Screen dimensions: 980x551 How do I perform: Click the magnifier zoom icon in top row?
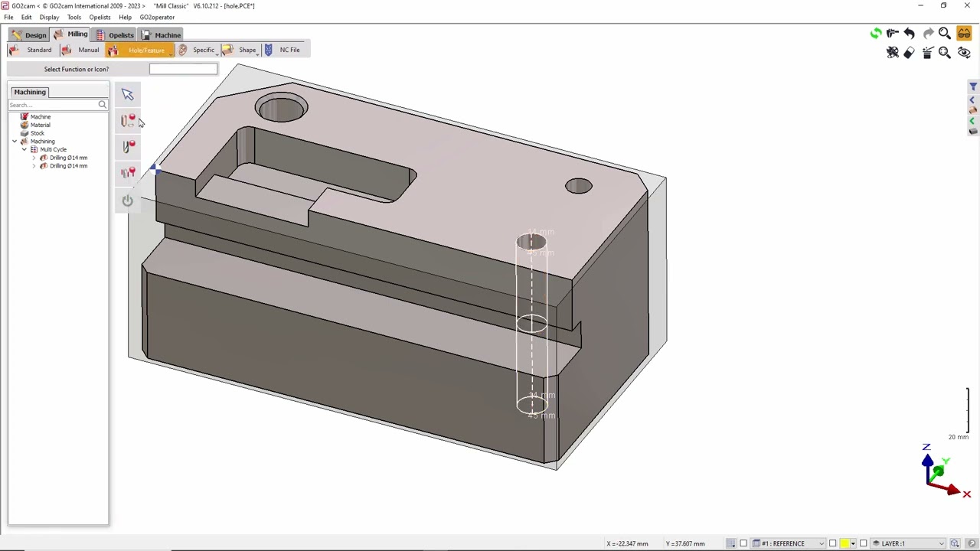pos(945,34)
